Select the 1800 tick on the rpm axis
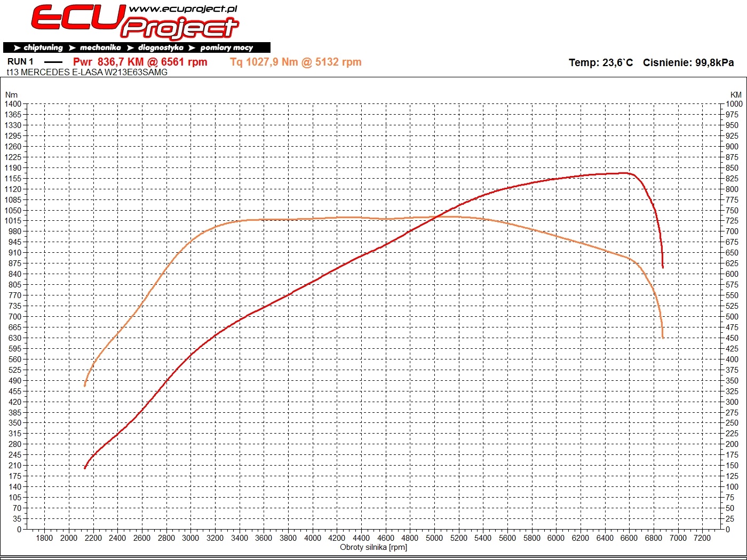This screenshot has width=747, height=560. point(44,538)
